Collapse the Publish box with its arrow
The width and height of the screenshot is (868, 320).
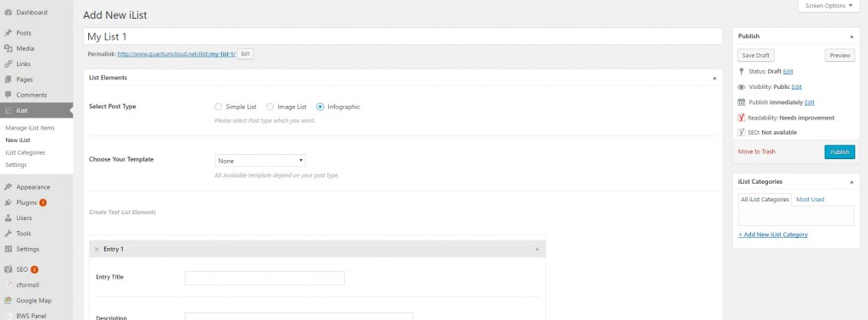851,36
